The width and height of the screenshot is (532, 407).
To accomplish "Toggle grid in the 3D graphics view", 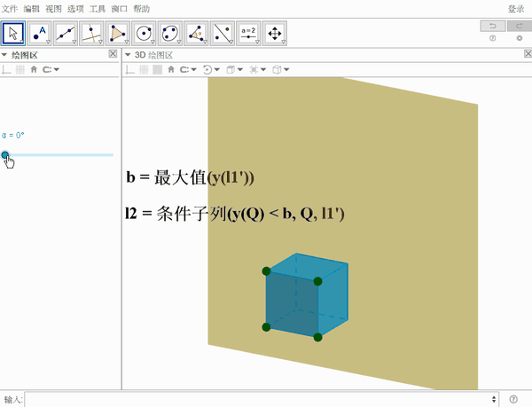I will 144,69.
